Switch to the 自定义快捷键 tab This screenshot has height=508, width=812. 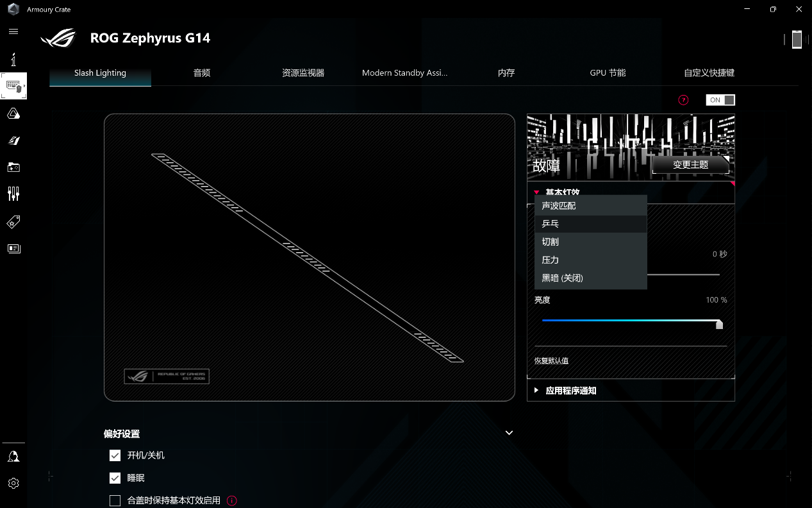click(x=709, y=72)
